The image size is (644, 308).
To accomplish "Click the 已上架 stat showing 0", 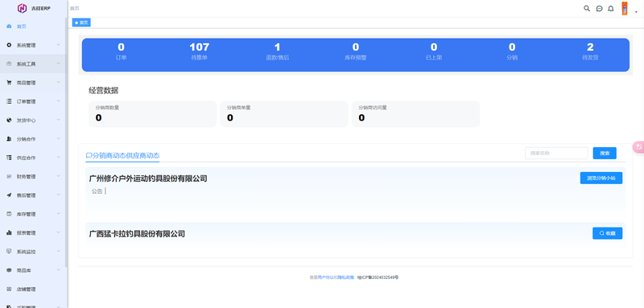I will (x=434, y=51).
